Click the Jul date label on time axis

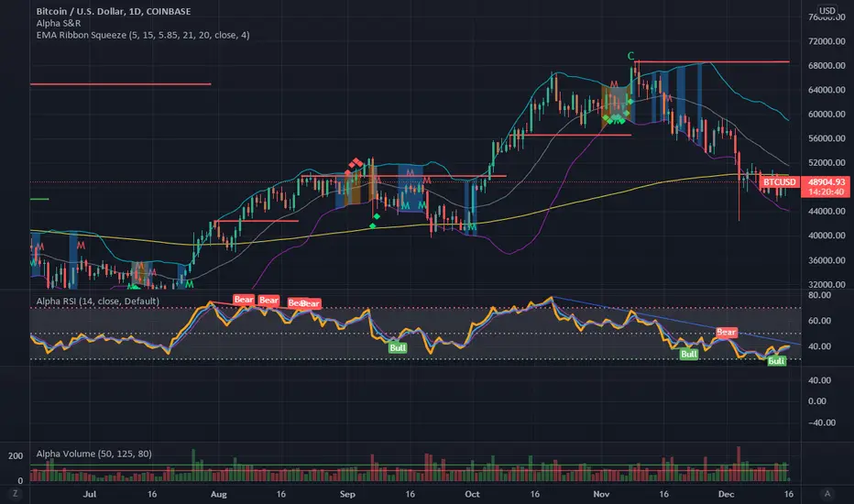(x=89, y=494)
